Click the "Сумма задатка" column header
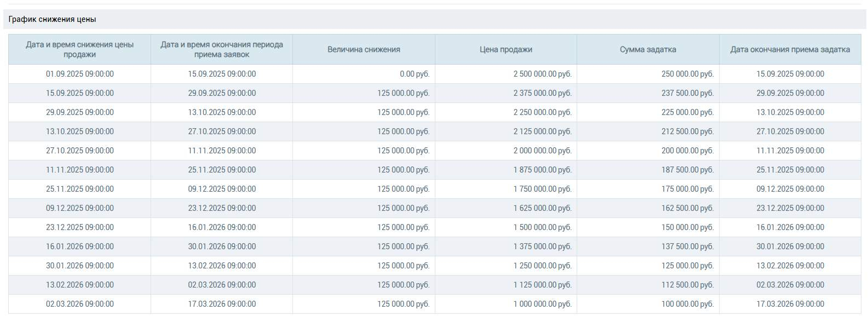 pos(648,49)
